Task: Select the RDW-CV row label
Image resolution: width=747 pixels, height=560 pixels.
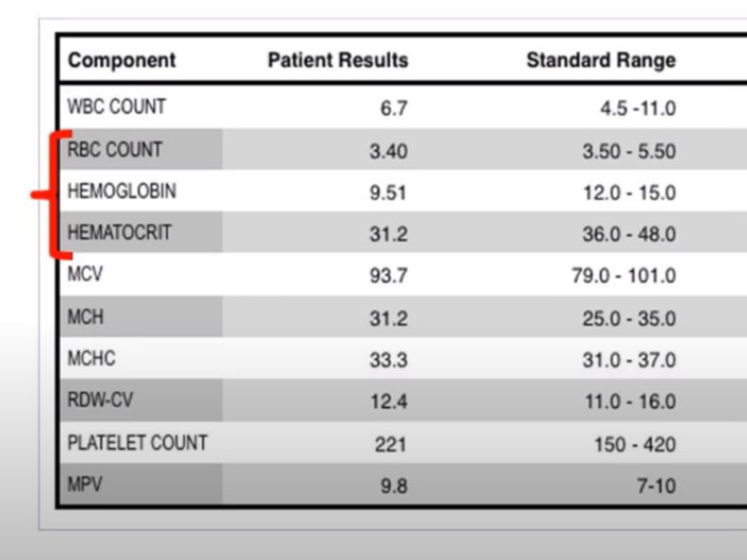Action: [100, 400]
